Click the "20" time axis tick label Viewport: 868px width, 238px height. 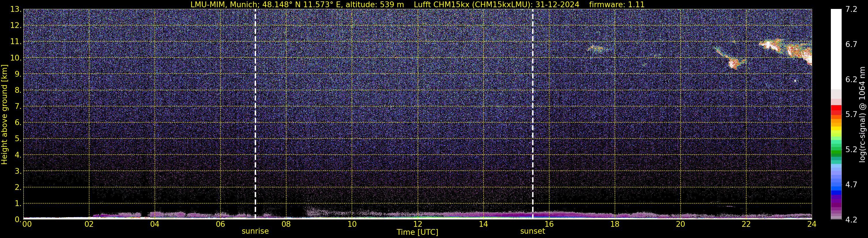coord(680,224)
